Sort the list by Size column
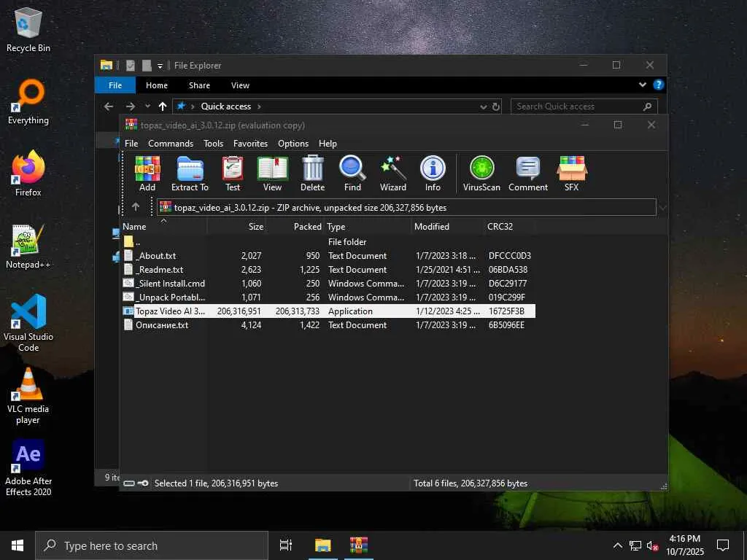 pos(236,227)
